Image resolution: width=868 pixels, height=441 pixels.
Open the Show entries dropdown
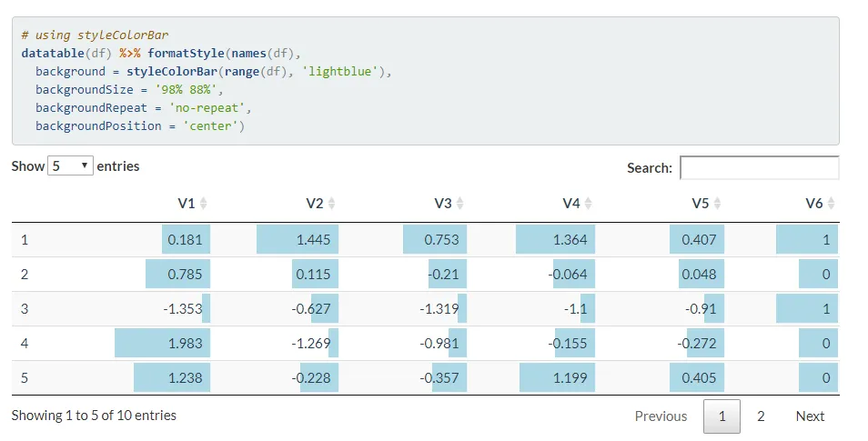click(x=71, y=166)
